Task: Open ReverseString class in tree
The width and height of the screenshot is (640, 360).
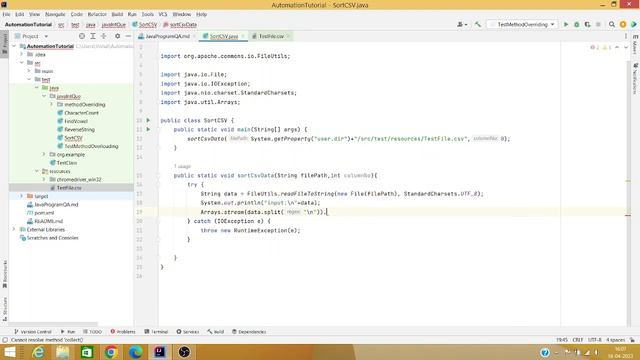Action: 80,129
